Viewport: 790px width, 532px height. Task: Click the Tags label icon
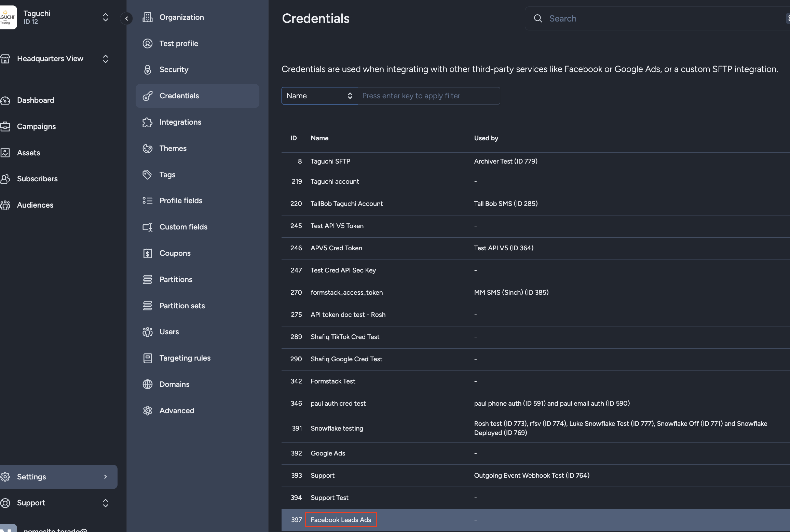coord(147,175)
